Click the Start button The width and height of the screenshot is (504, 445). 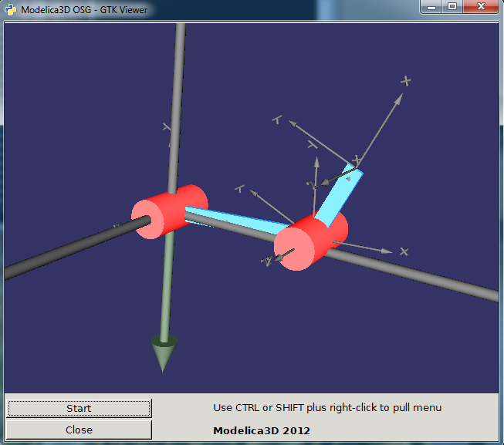[x=79, y=408]
